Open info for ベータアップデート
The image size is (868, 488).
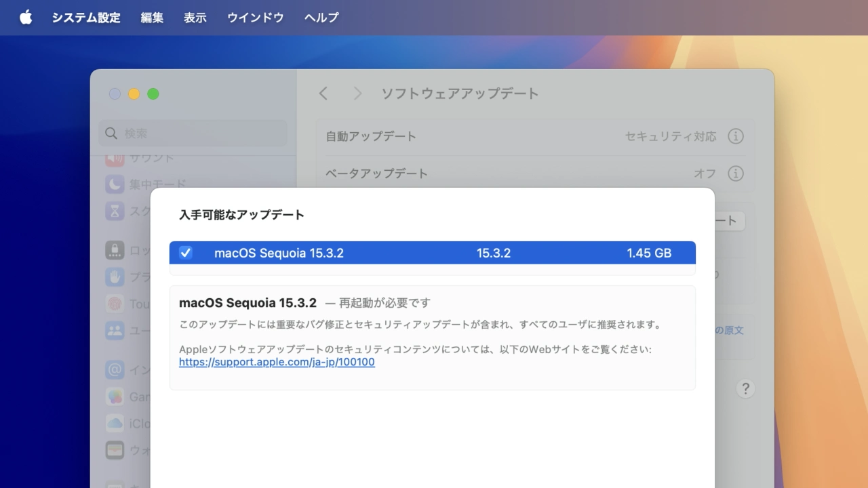point(736,174)
